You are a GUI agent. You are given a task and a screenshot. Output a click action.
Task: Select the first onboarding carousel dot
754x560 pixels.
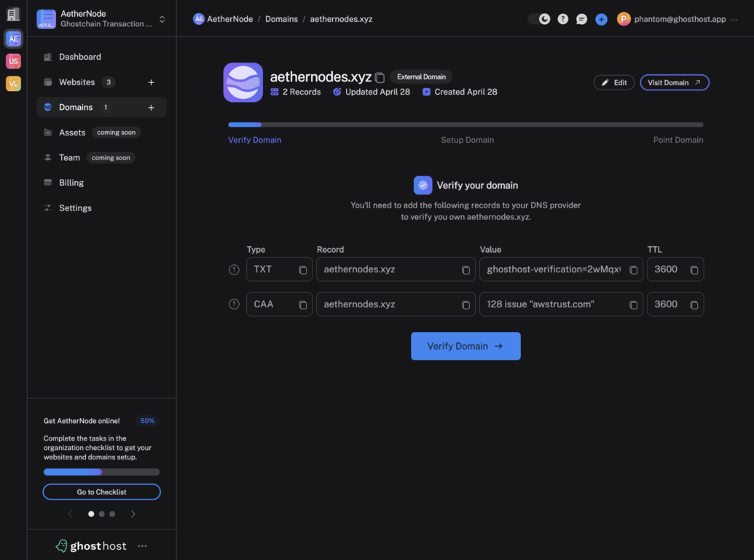pyautogui.click(x=91, y=514)
